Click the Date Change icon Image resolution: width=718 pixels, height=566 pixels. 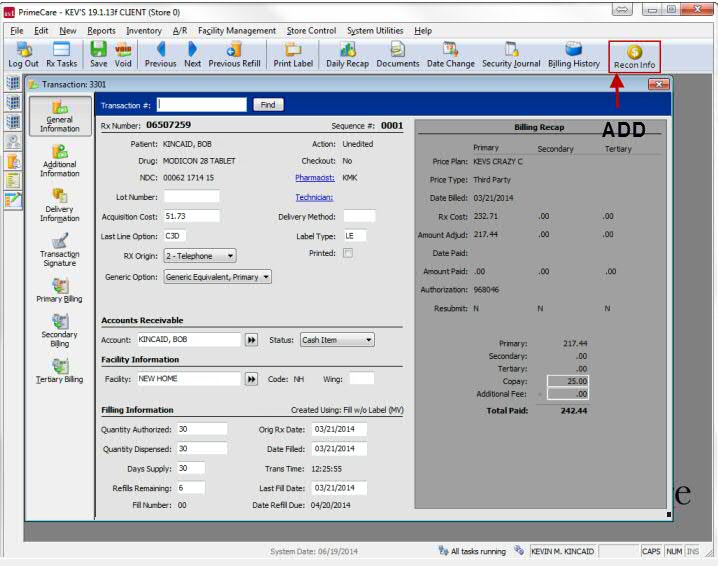tap(451, 55)
